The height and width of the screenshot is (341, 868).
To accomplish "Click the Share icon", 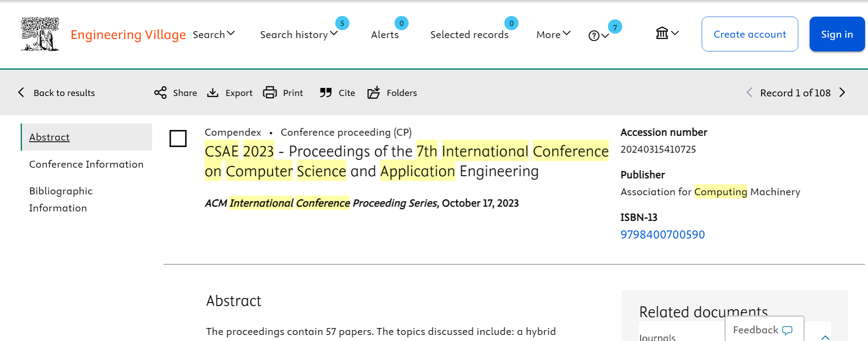I will [161, 93].
